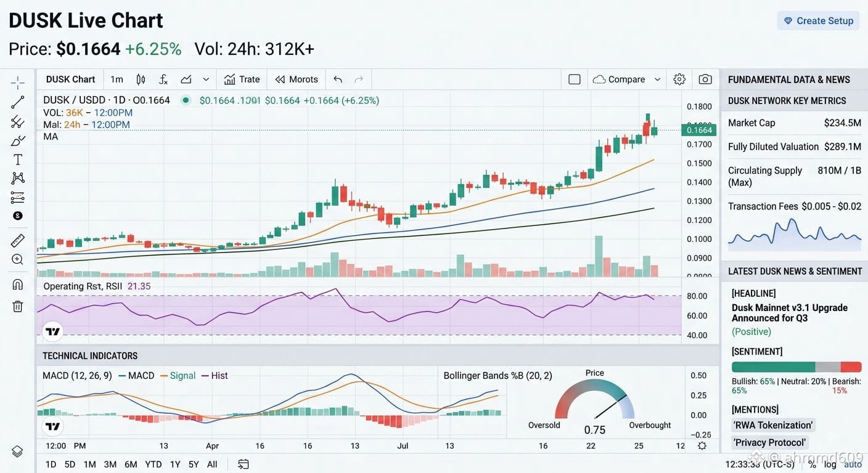
Task: Select the 1D time range
Action: pyautogui.click(x=51, y=464)
